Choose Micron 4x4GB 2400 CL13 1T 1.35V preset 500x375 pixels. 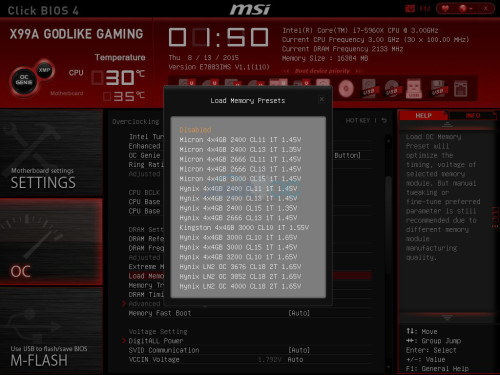[x=240, y=150]
